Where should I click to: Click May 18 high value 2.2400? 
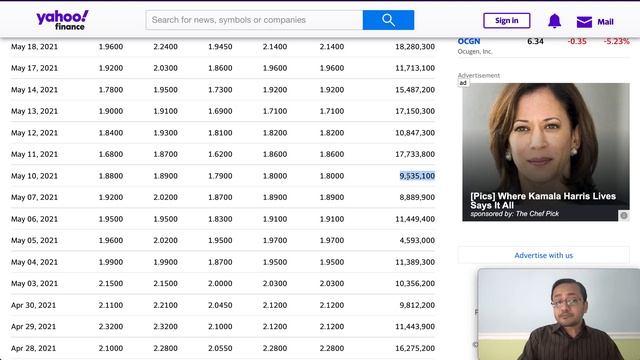click(x=165, y=47)
